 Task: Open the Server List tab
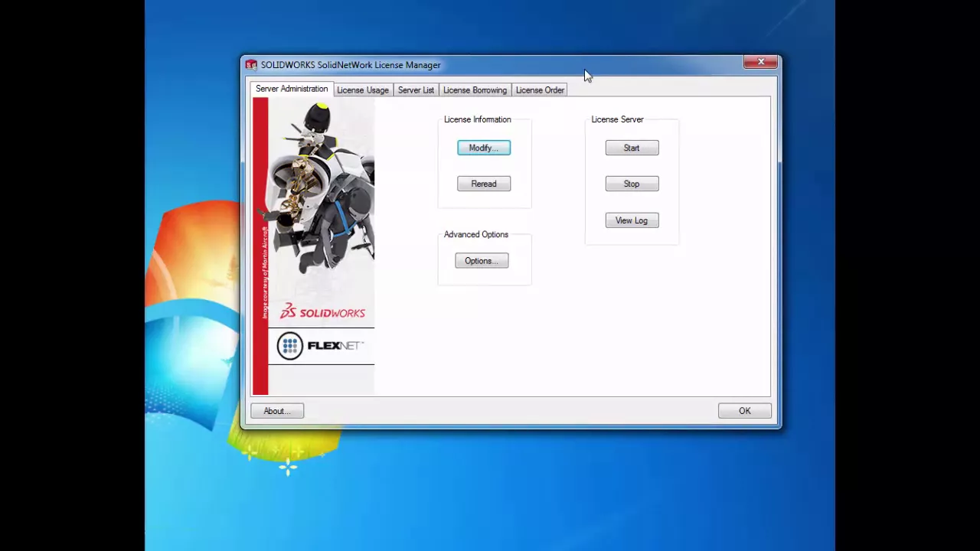tap(416, 90)
